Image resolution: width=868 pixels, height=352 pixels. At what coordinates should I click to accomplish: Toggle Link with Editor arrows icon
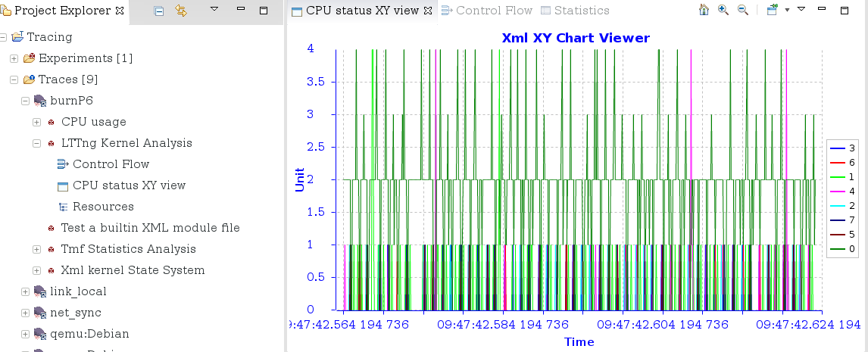point(180,11)
